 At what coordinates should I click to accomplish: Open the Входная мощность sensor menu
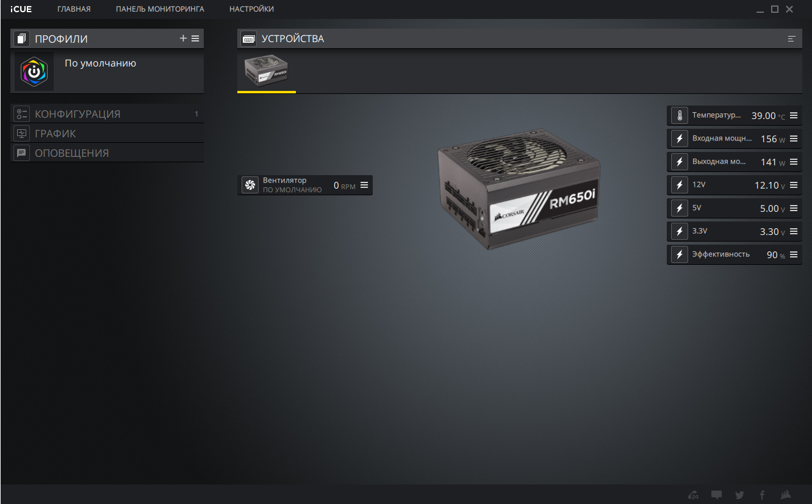794,139
